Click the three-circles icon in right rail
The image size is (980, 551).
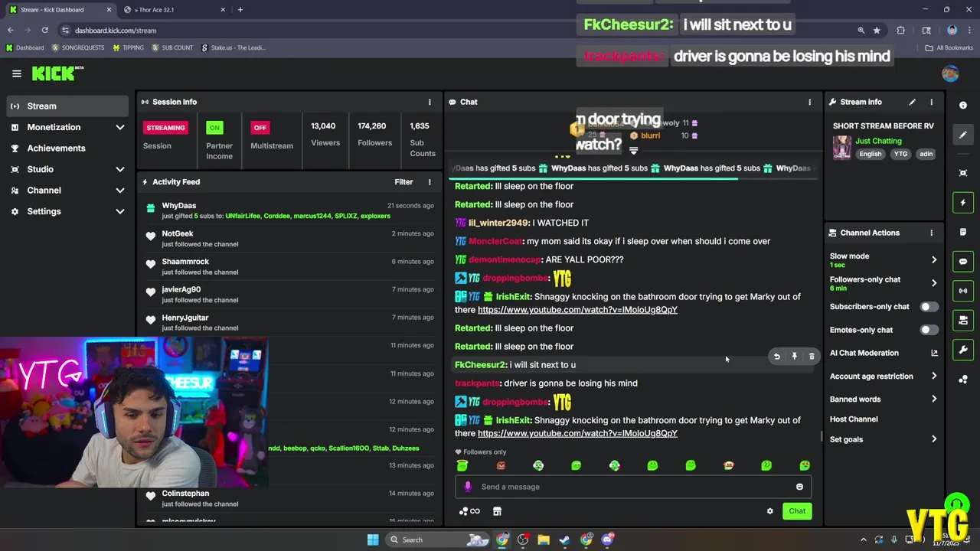(963, 379)
